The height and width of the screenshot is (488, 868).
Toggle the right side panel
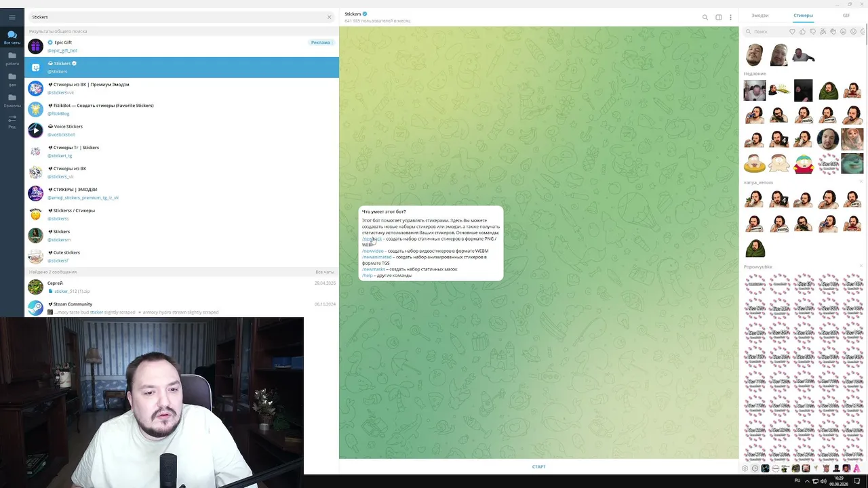719,17
